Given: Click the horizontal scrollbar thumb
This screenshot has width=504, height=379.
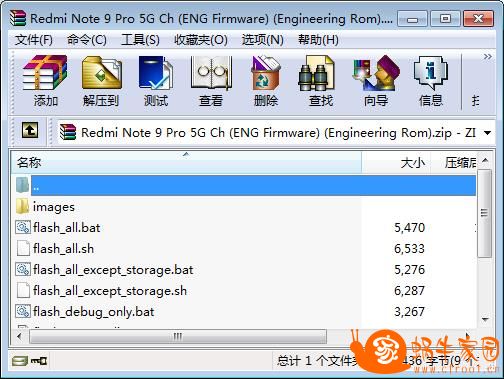Looking at the screenshot, I should tap(178, 337).
